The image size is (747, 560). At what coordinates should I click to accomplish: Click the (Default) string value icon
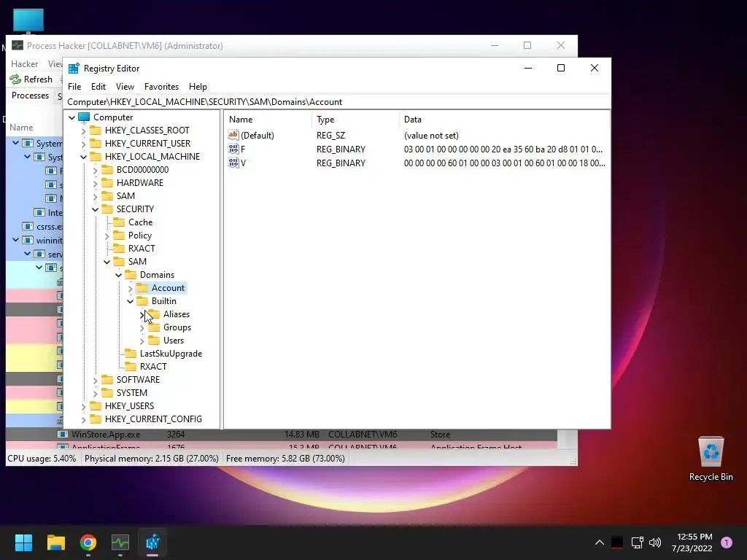coord(233,135)
